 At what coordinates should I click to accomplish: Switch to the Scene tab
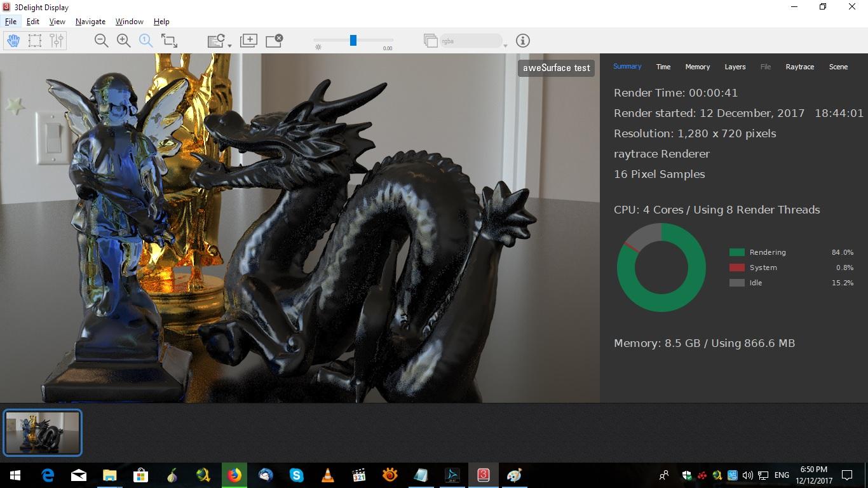coord(838,67)
